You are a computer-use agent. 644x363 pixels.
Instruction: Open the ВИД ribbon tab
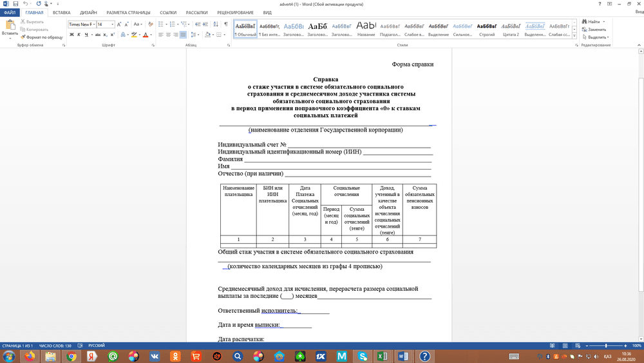coord(267,12)
